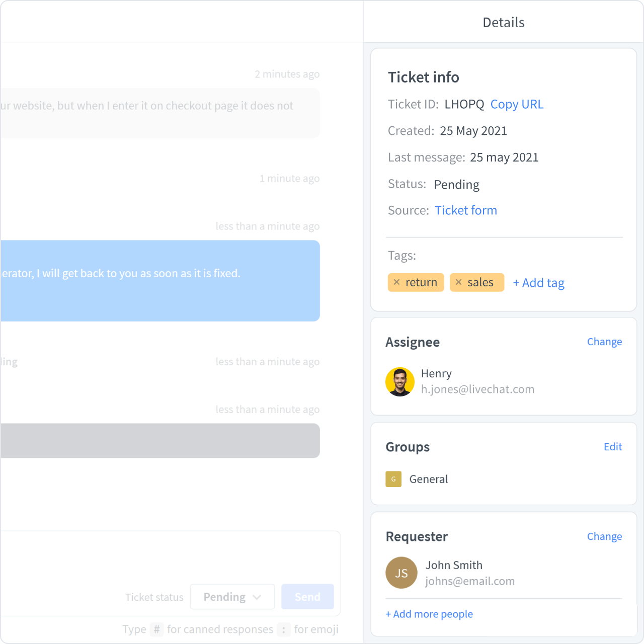Click the JS requester avatar
Screen dimensions: 644x644
click(401, 573)
